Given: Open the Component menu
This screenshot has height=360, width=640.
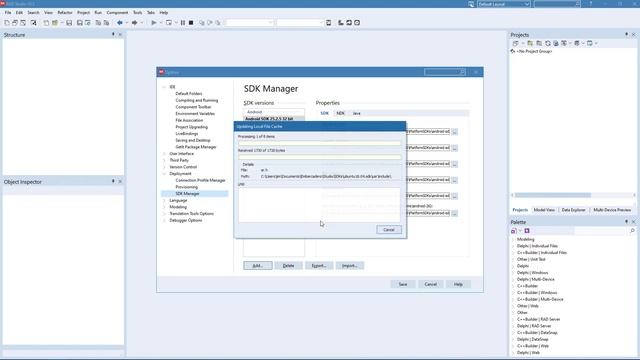Looking at the screenshot, I should 117,13.
